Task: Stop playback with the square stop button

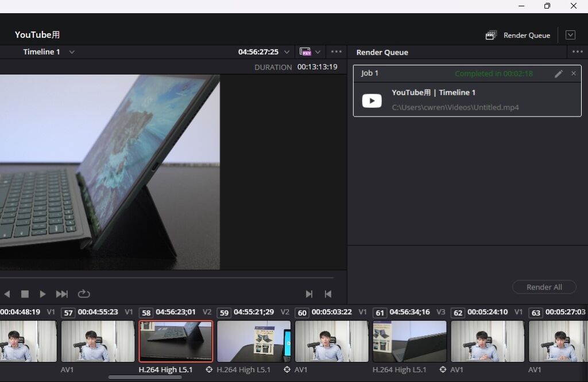Action: [25, 294]
